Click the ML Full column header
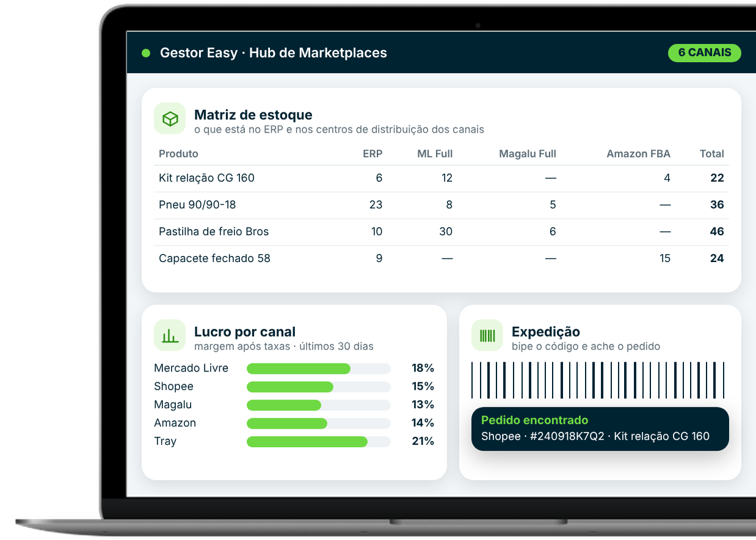Viewport: 756px width, 540px height. [x=435, y=154]
